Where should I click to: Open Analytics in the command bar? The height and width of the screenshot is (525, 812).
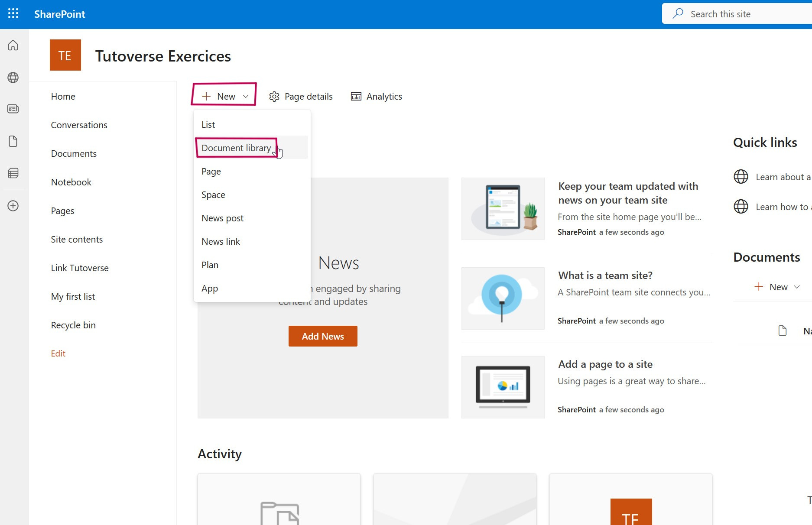(x=376, y=97)
